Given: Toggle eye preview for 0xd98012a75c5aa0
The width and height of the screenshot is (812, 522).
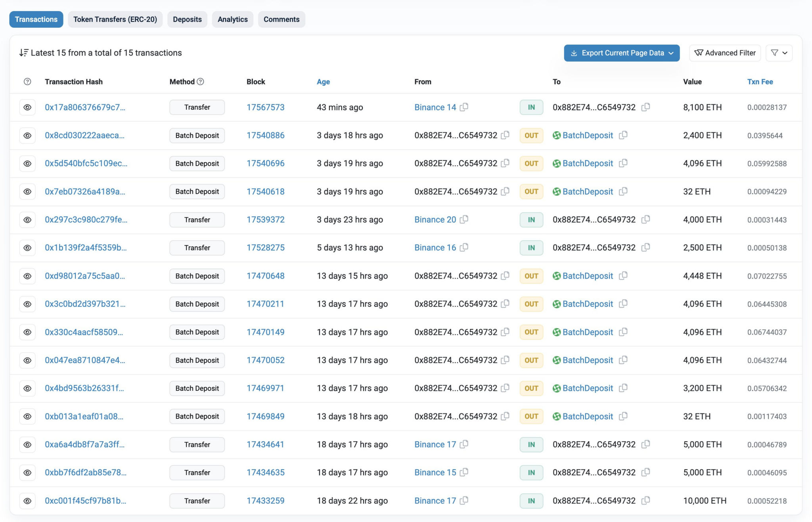Looking at the screenshot, I should (x=27, y=276).
